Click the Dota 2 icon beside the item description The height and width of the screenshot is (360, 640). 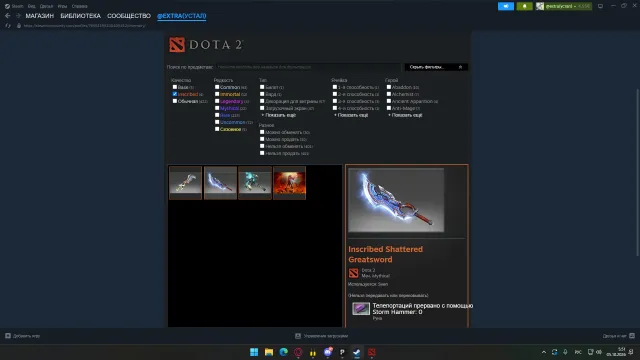353,273
